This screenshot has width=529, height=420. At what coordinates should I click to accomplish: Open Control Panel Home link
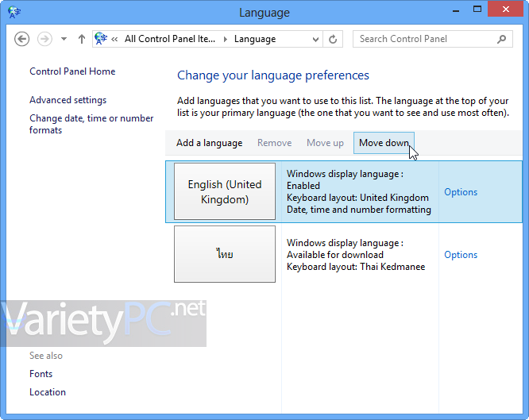(x=72, y=71)
